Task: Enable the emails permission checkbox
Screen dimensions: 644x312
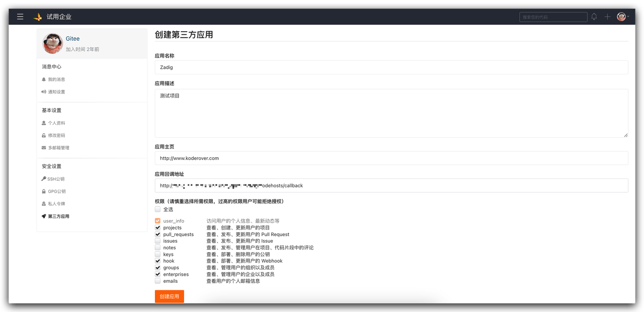Action: pyautogui.click(x=158, y=281)
